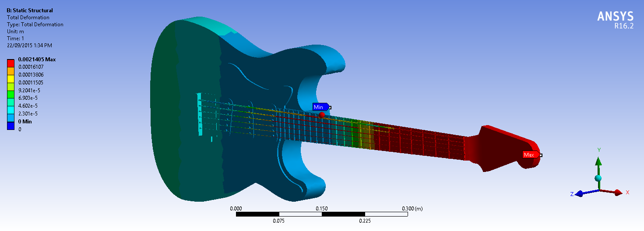Screen dimensions: 644x231
Task: Click the red Max probe label
Action: click(531, 155)
